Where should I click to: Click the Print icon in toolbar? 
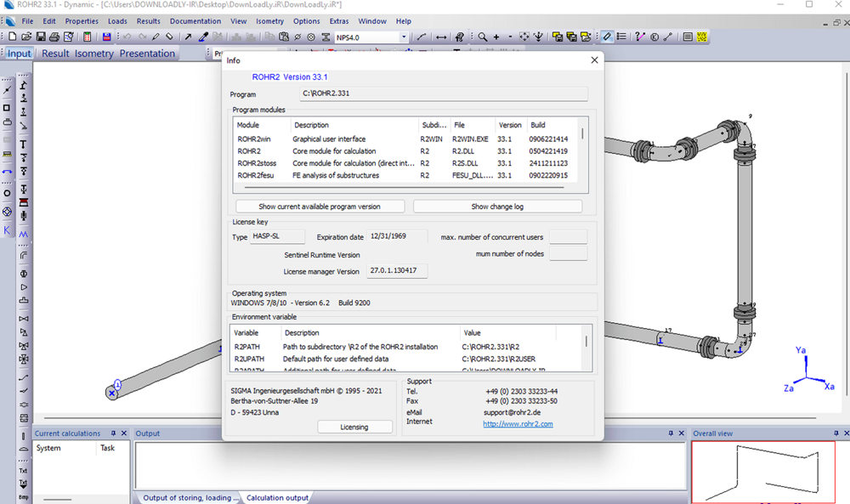54,37
